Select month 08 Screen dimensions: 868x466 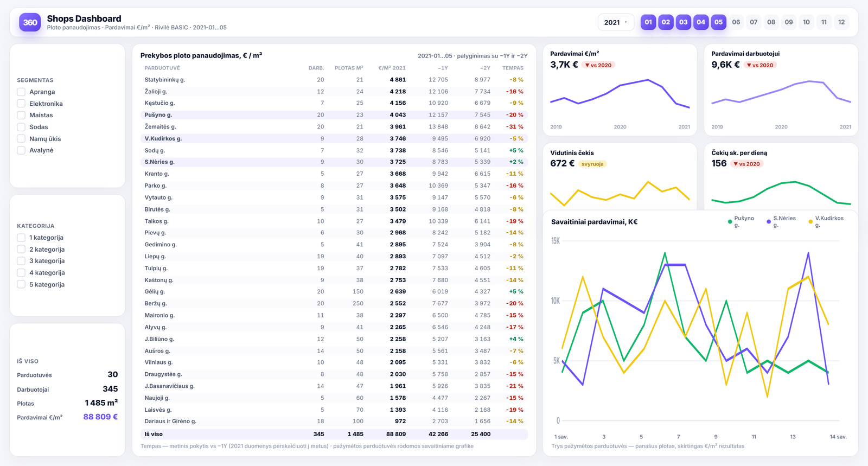coord(771,22)
